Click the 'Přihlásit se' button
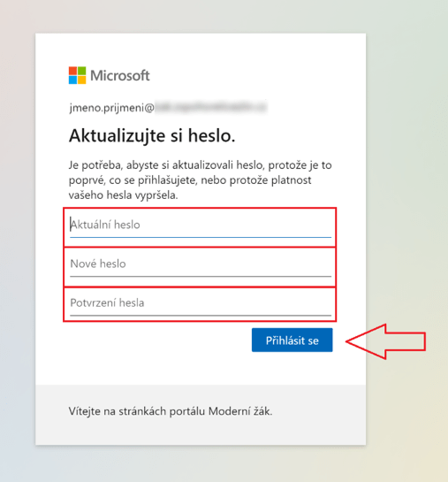This screenshot has height=482, width=448. coord(292,340)
